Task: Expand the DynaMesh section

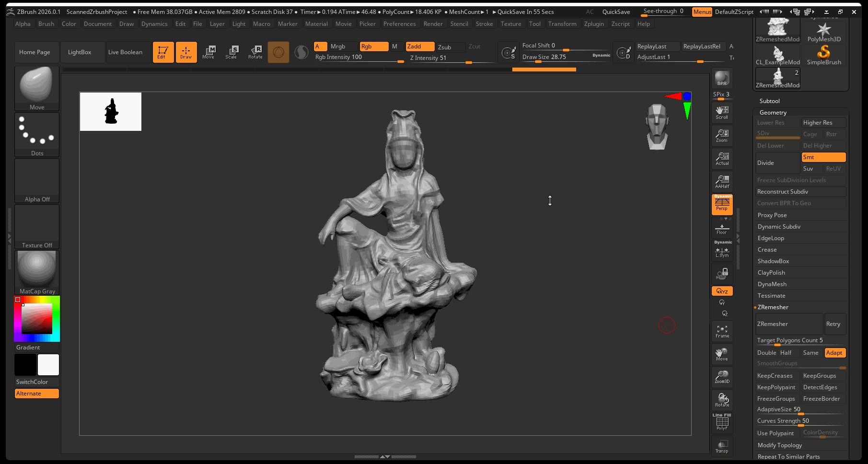Action: coord(772,284)
